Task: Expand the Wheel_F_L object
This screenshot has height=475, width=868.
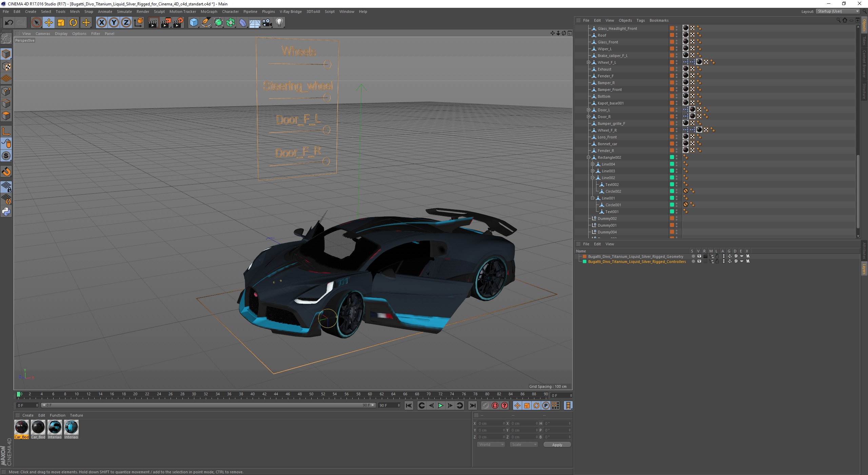Action: click(589, 62)
